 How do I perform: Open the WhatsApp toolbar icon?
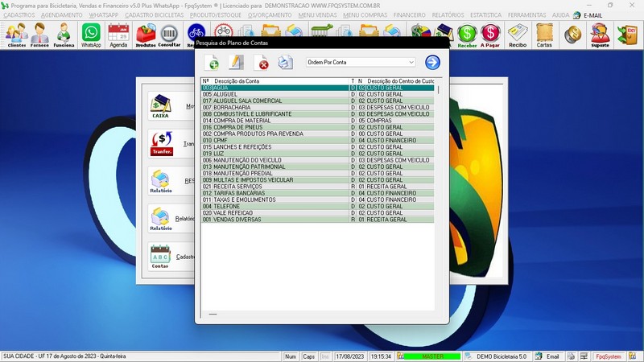coord(91,35)
